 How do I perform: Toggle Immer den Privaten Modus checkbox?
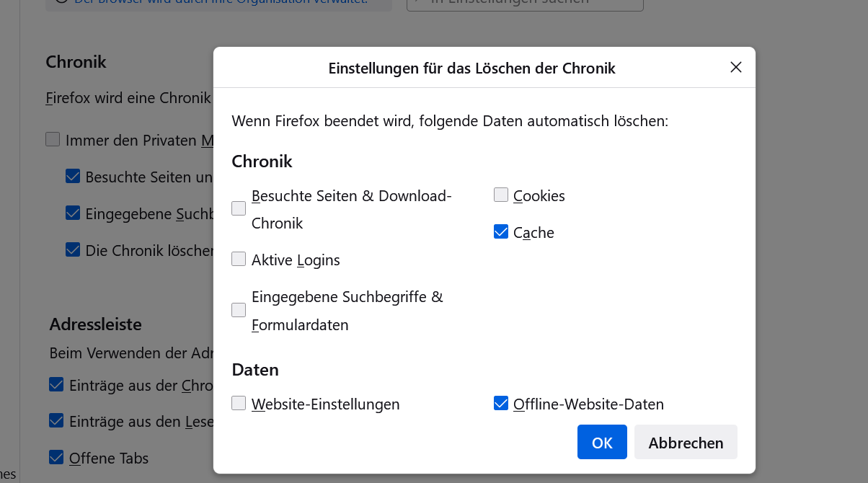click(x=53, y=140)
